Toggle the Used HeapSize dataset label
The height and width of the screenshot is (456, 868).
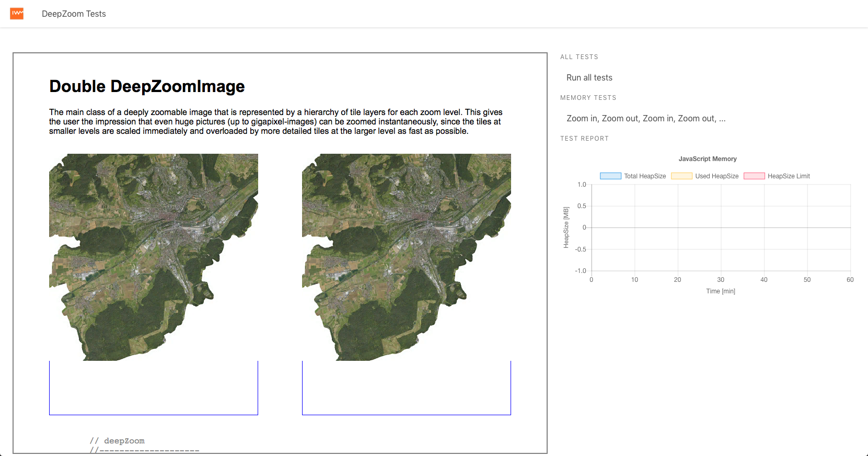pyautogui.click(x=716, y=176)
